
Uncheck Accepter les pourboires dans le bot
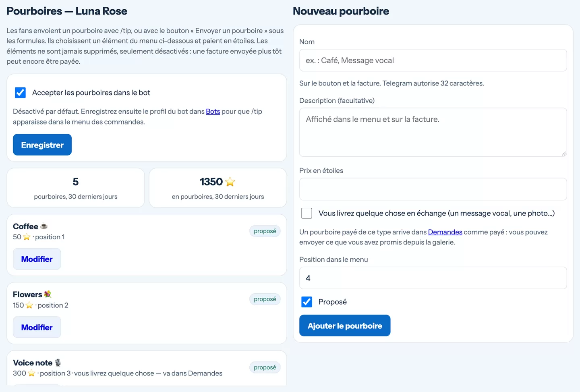click(20, 93)
